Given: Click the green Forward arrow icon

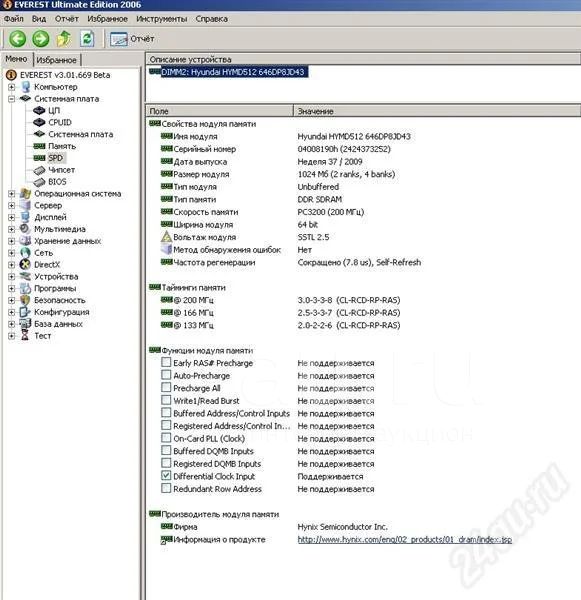Looking at the screenshot, I should pyautogui.click(x=41, y=39).
